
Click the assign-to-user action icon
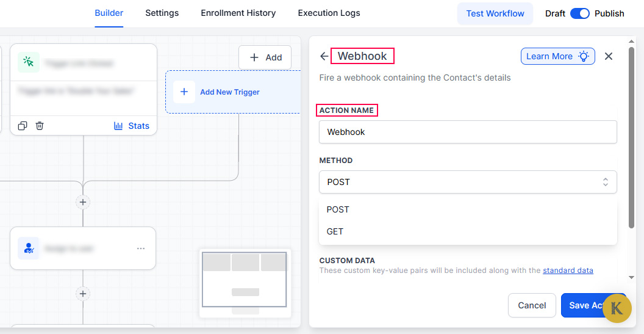point(29,249)
